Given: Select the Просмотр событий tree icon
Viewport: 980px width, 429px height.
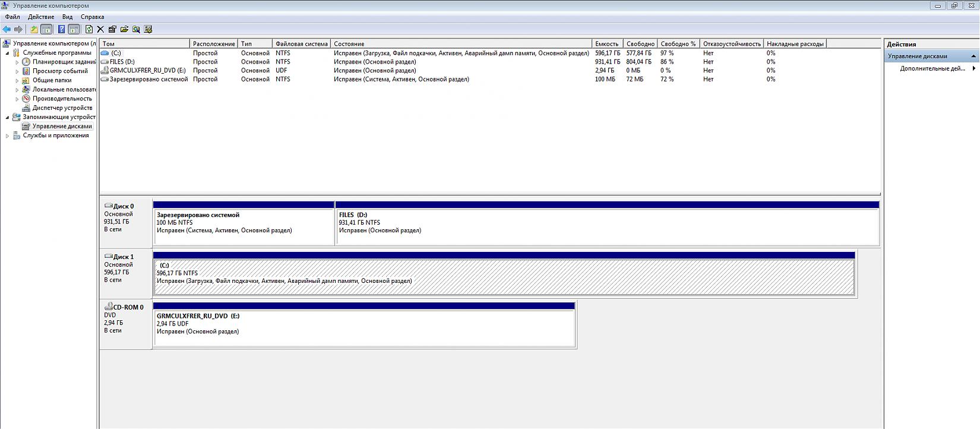Looking at the screenshot, I should (x=26, y=71).
